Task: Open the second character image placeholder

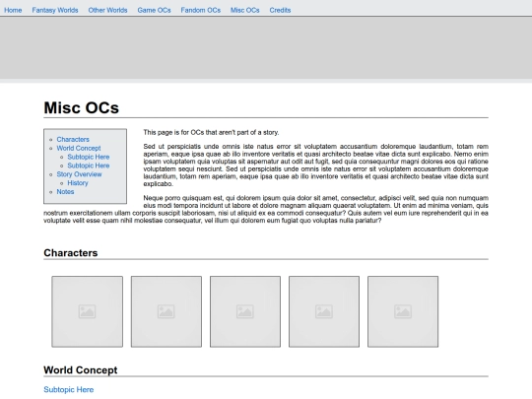Action: coord(166,311)
